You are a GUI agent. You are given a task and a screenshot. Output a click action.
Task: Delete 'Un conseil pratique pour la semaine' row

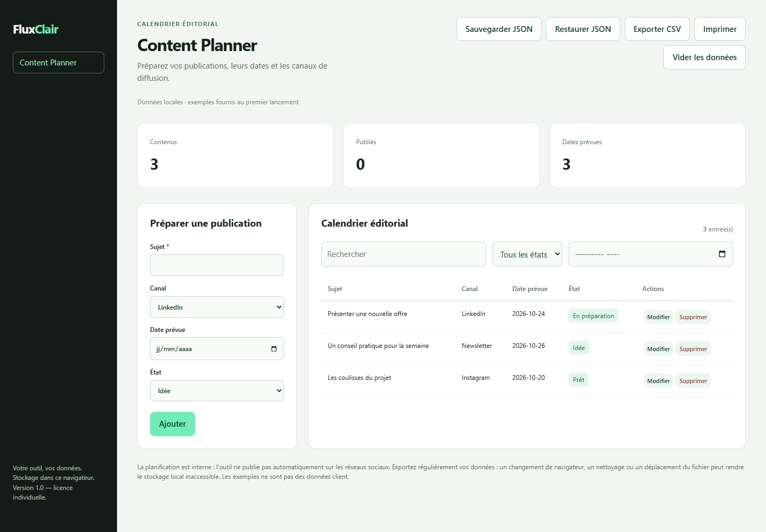(x=693, y=349)
